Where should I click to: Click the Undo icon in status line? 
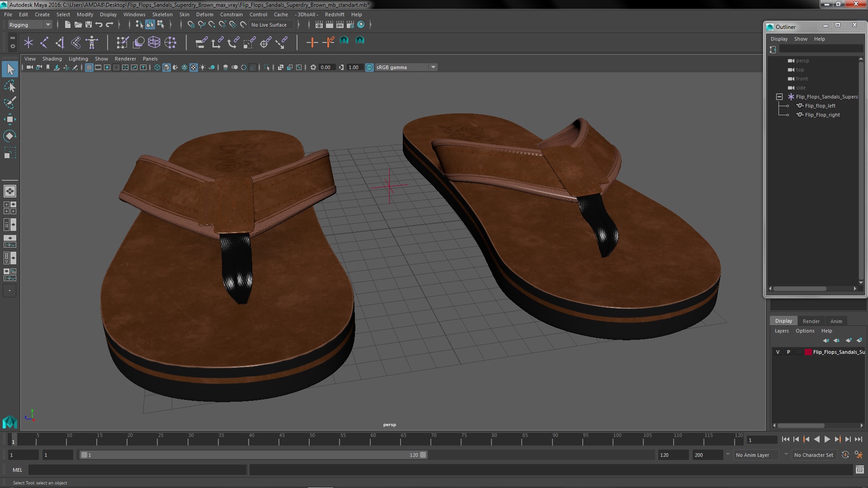point(99,25)
